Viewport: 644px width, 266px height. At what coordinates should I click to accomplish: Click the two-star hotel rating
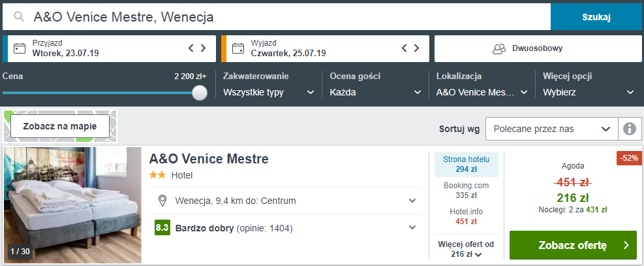point(158,175)
